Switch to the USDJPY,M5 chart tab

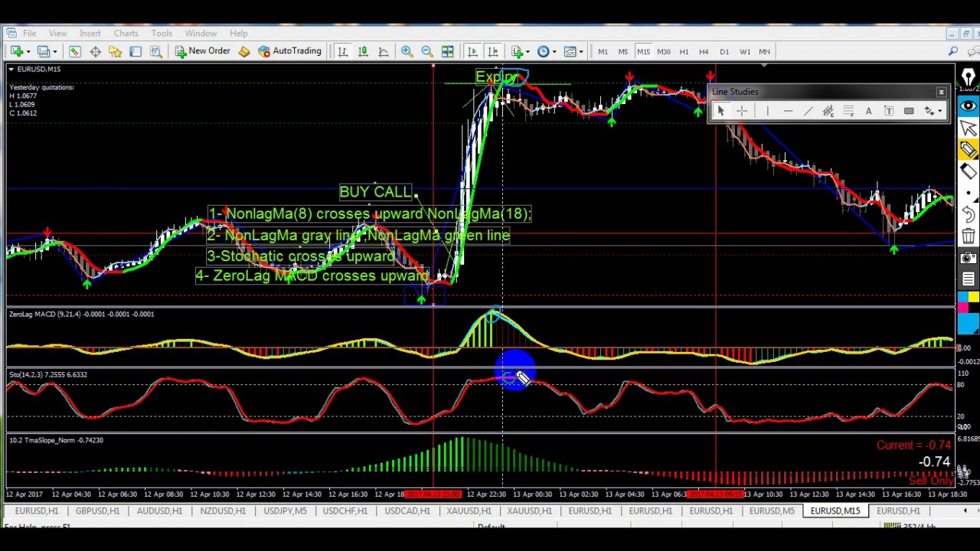[x=285, y=510]
